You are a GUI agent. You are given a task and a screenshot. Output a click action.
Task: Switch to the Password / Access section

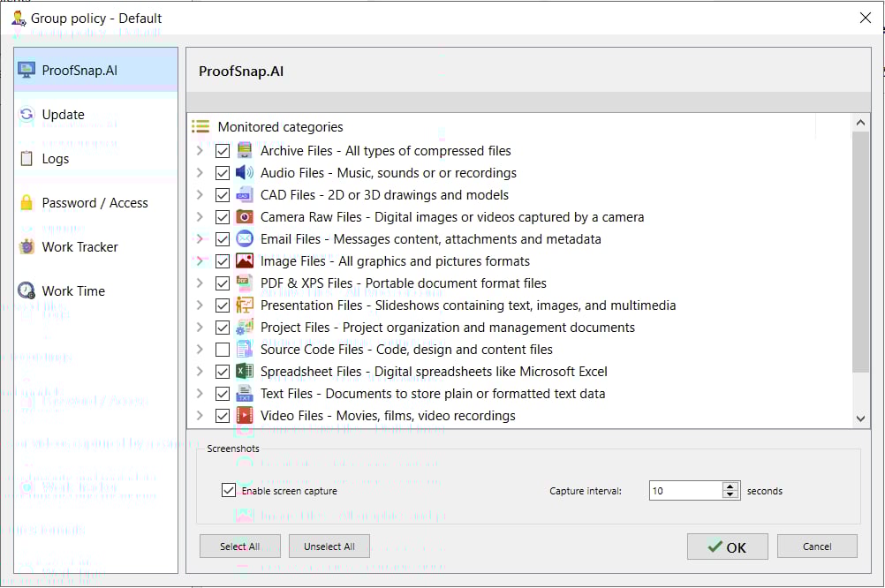(95, 203)
